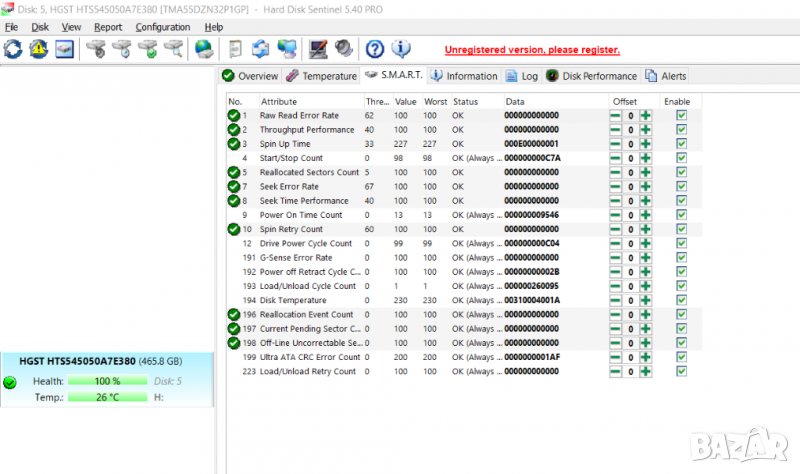Open Help via blue question mark icon
800x474 pixels.
[375, 49]
